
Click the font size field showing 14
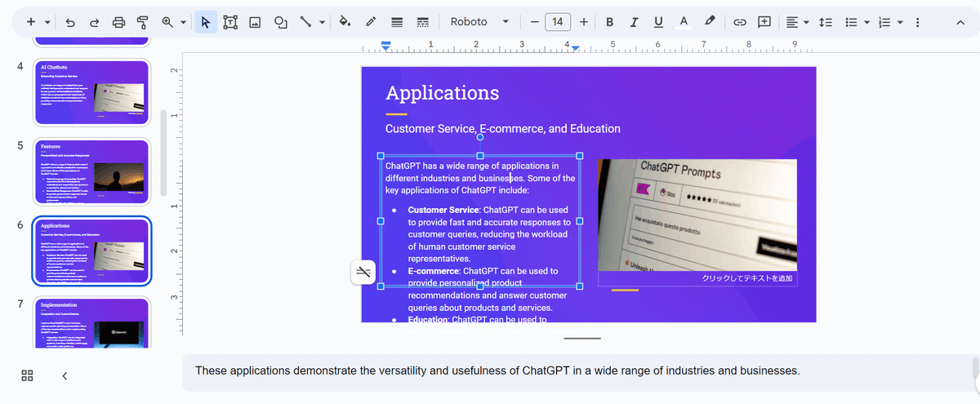tap(558, 22)
